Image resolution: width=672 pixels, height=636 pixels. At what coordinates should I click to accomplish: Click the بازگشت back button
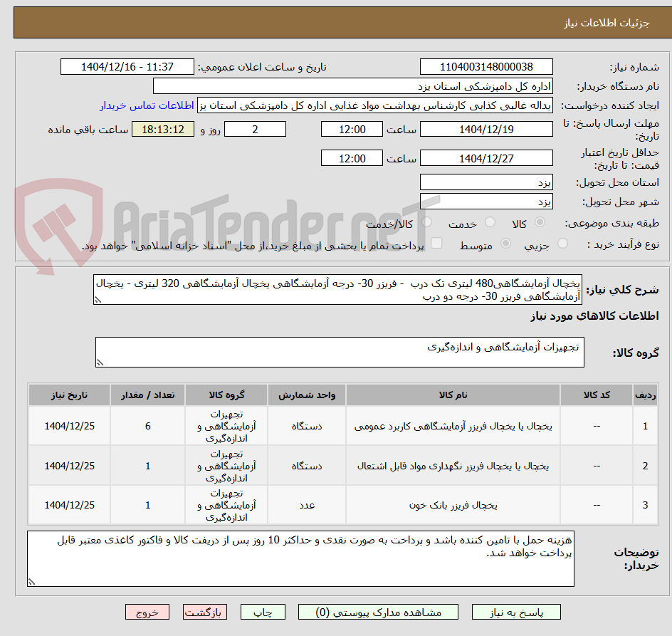(x=205, y=612)
